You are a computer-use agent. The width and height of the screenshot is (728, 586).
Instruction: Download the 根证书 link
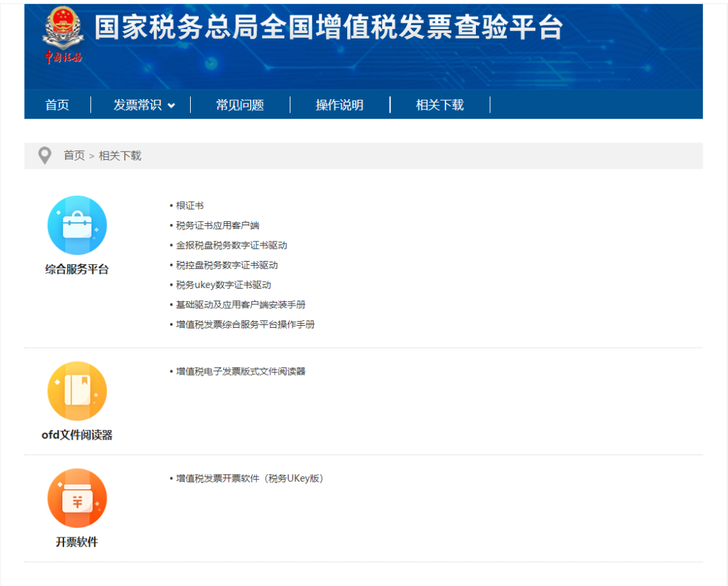coord(189,206)
